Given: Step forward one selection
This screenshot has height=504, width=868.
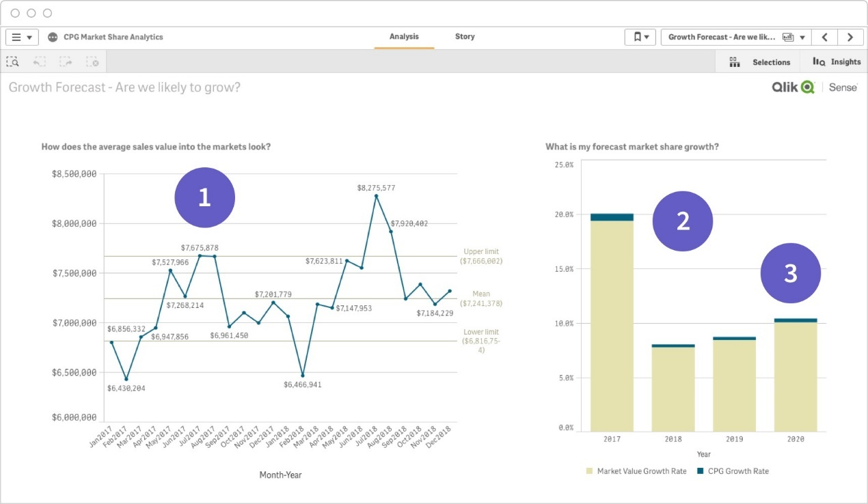Looking at the screenshot, I should pos(66,61).
